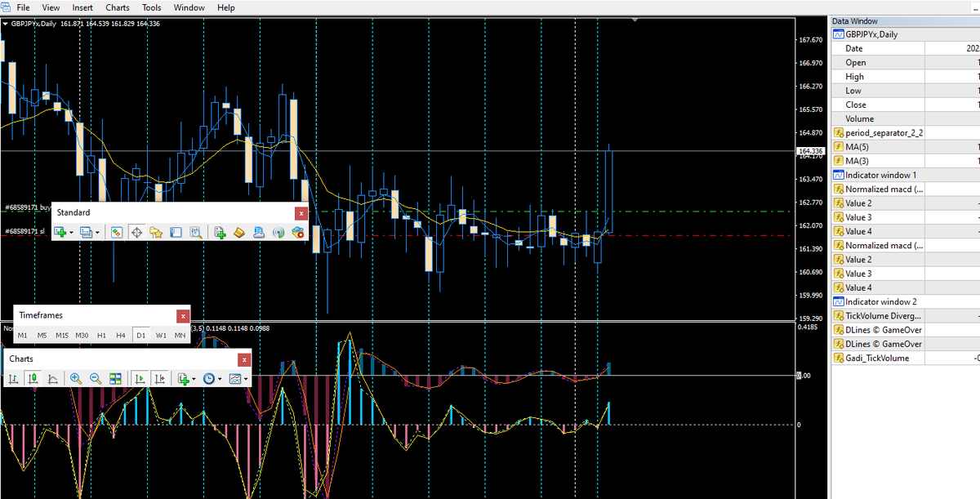Click the period_separator_2_2 row
This screenshot has width=980, height=499.
[x=905, y=132]
